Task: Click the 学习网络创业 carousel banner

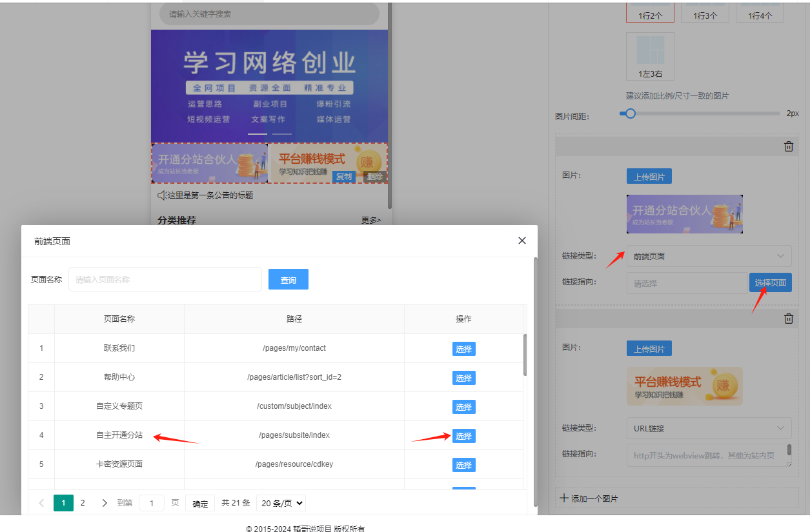Action: 270,86
